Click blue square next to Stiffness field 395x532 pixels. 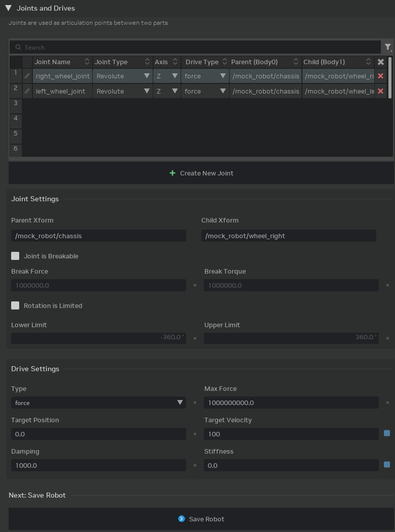[x=387, y=465]
